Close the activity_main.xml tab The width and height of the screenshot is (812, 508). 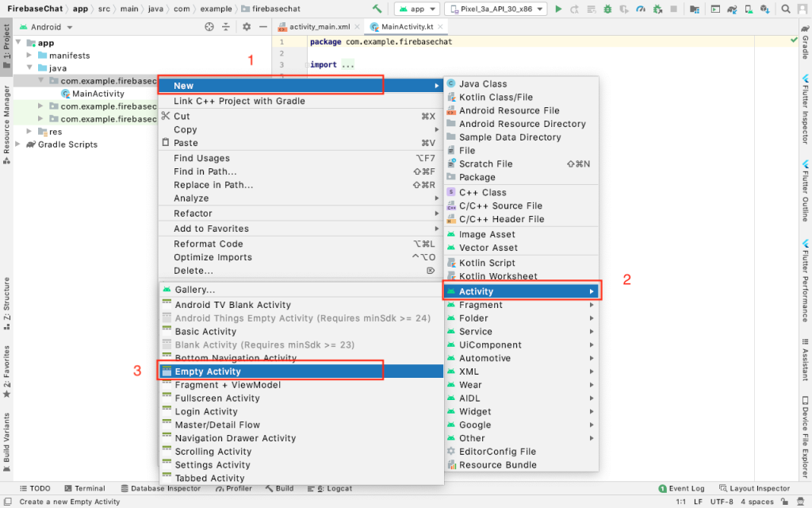coord(357,26)
